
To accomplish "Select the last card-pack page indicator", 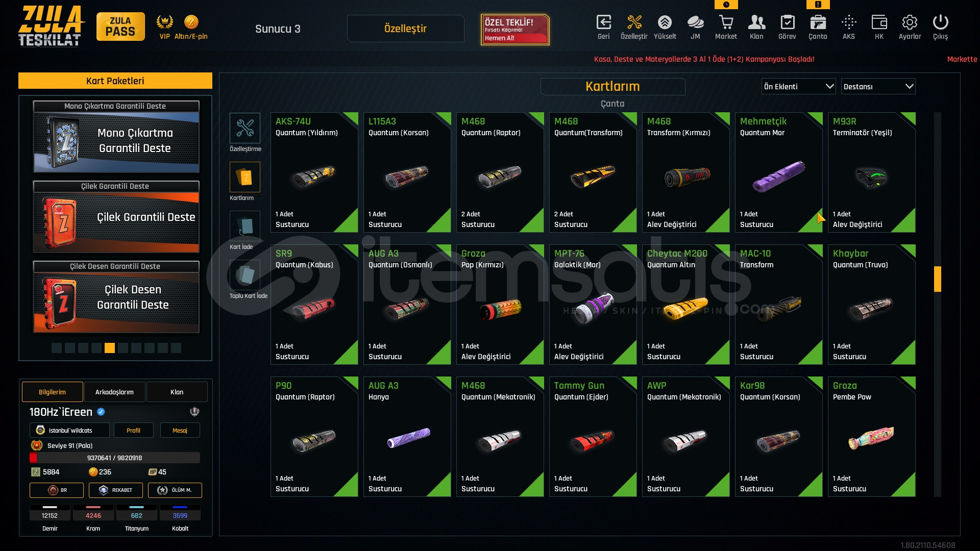I will pos(176,348).
